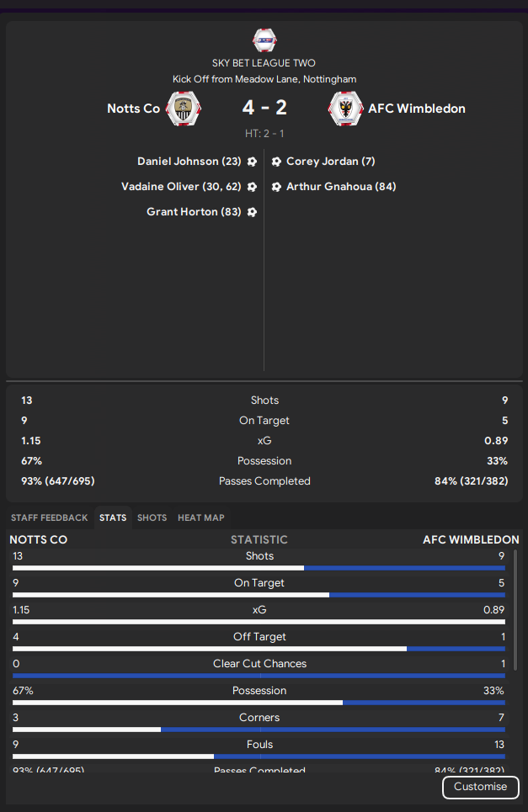
Task: Switch to the Staff Feedback tab
Action: point(49,517)
